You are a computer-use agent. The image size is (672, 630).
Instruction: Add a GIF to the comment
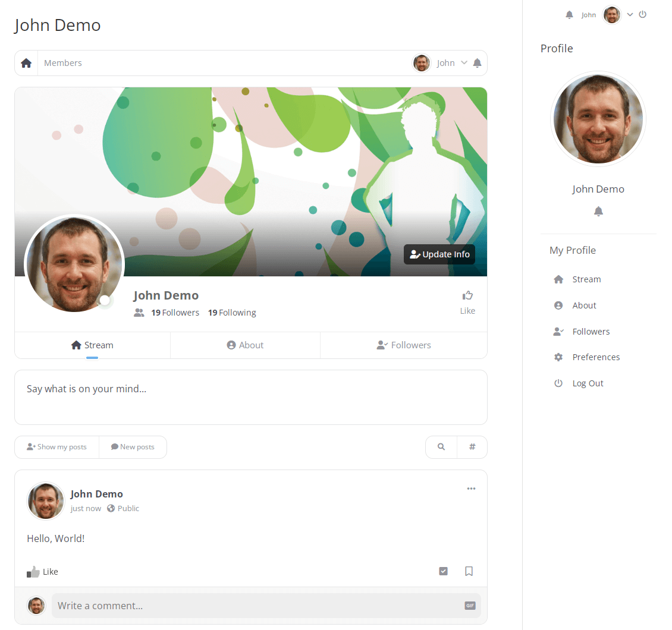(470, 606)
